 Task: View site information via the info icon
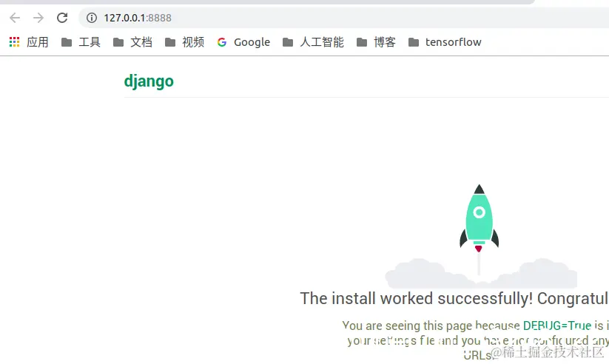tap(92, 18)
